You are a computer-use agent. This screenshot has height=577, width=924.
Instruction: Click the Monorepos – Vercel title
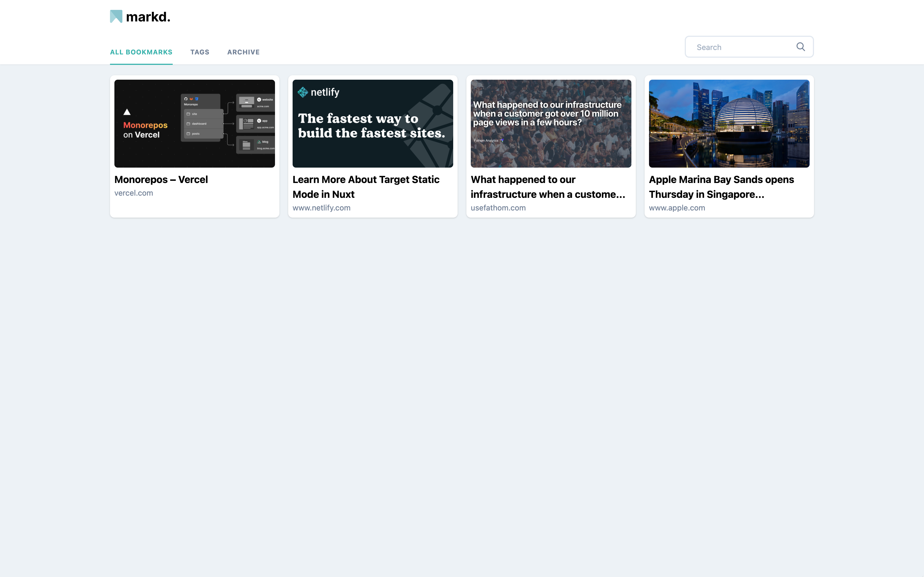(161, 179)
